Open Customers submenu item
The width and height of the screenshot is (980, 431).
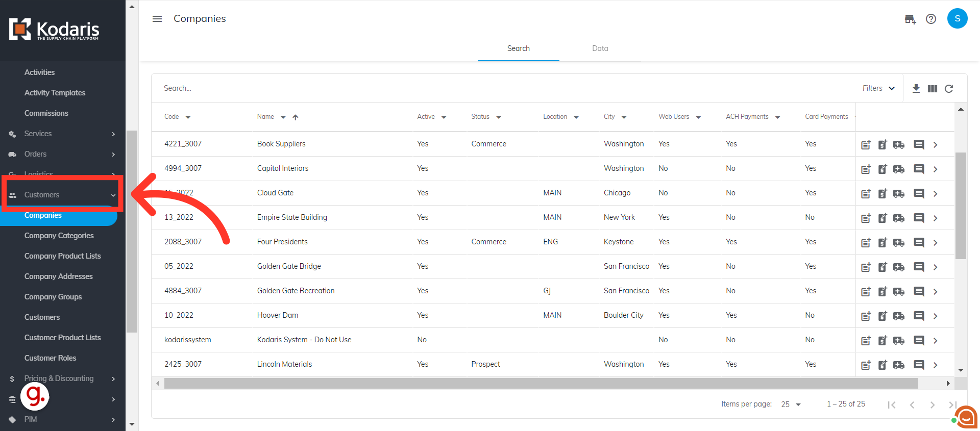(x=42, y=317)
